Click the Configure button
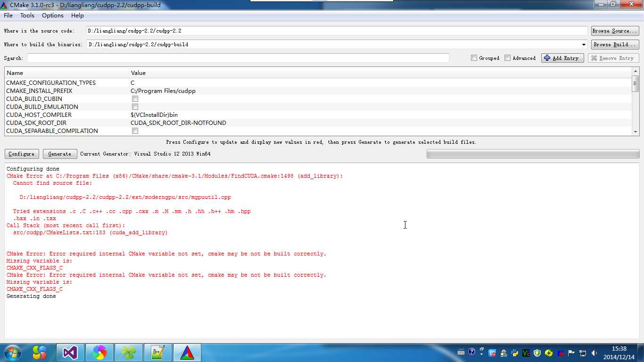Image resolution: width=644 pixels, height=362 pixels. click(x=22, y=154)
